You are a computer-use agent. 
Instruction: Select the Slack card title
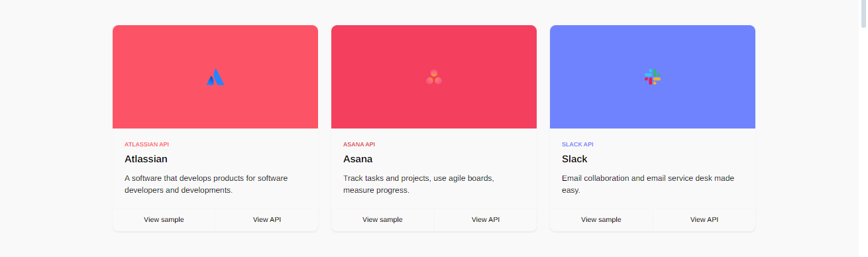[x=574, y=159]
